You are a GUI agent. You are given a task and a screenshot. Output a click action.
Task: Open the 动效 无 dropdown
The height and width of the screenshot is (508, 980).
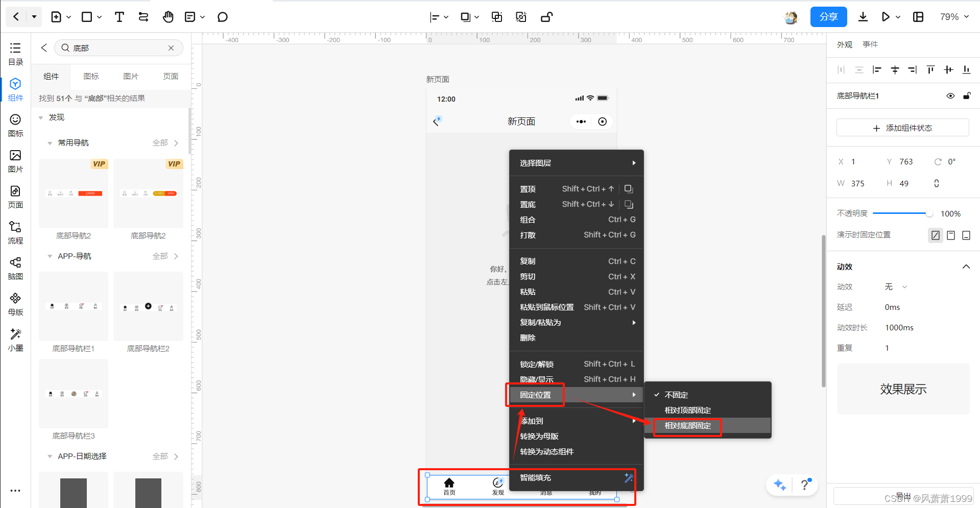tap(896, 287)
